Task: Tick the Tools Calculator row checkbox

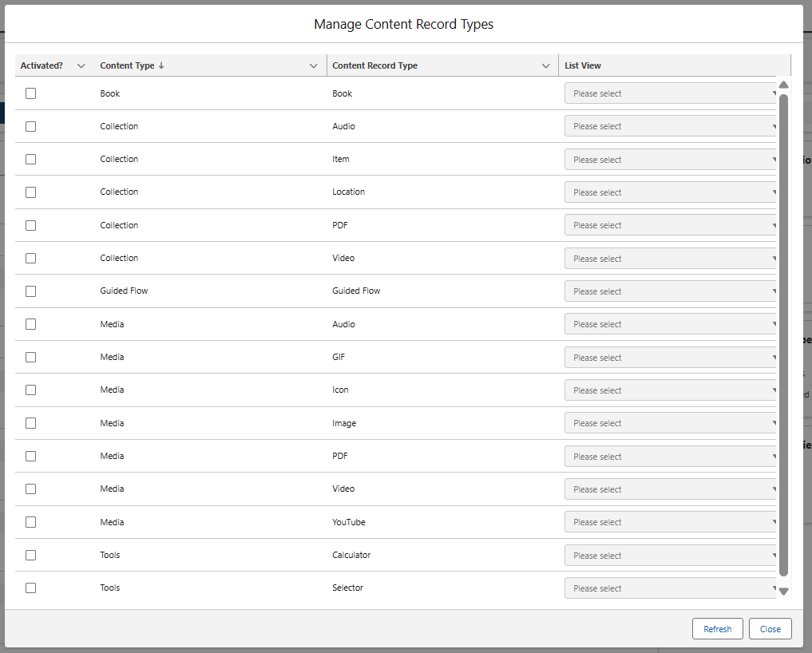Action: tap(30, 555)
